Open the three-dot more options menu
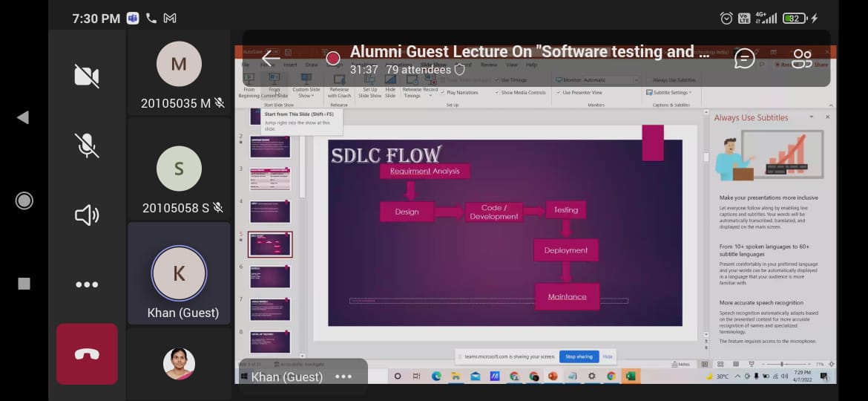This screenshot has height=401, width=868. coord(87,284)
